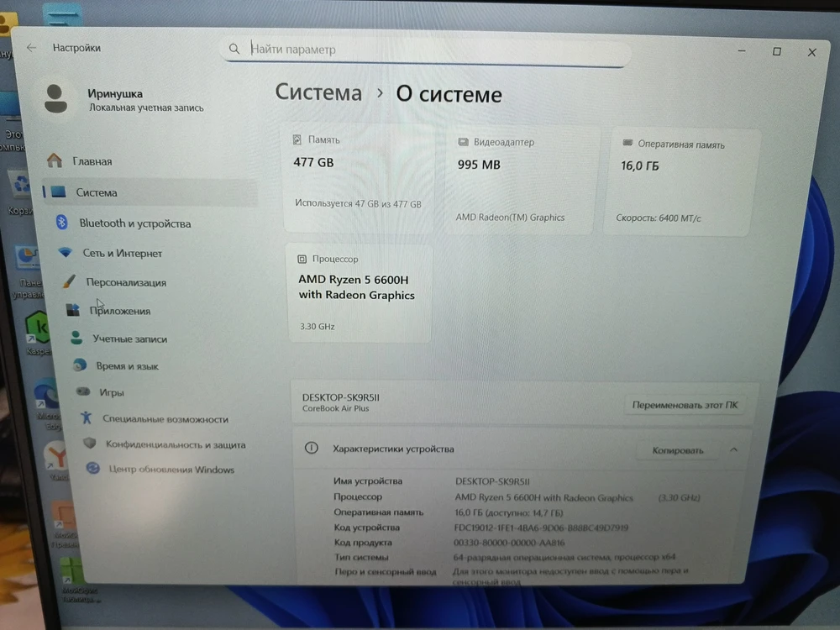Open the Recycle Bin desktop icon
This screenshot has width=840, height=630.
tap(22, 185)
